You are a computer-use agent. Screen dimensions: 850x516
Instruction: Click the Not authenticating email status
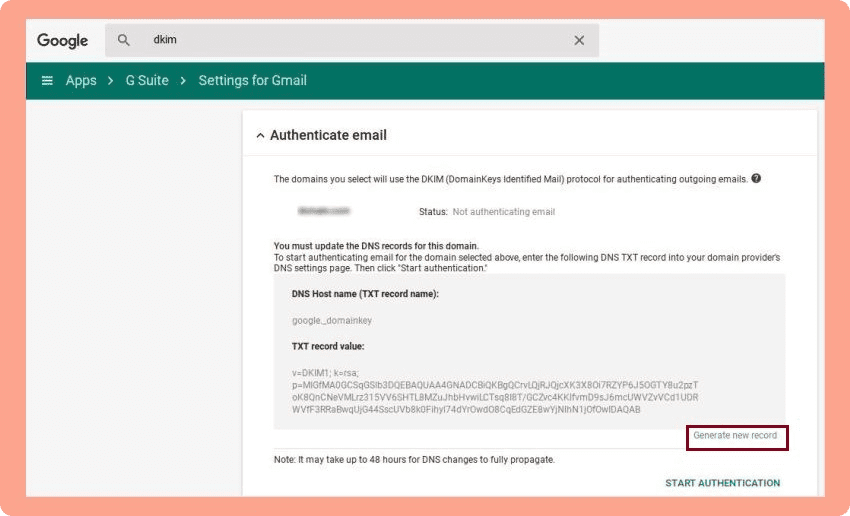[504, 212]
